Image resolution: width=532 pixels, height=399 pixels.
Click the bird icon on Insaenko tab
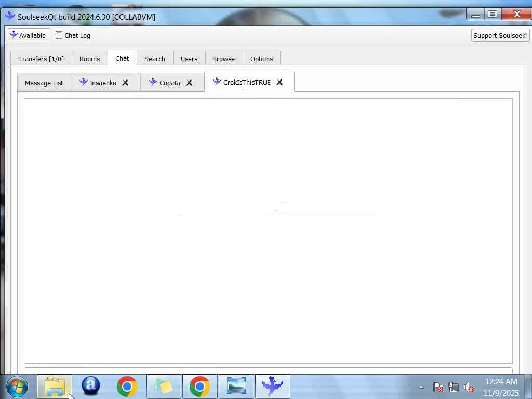(84, 82)
